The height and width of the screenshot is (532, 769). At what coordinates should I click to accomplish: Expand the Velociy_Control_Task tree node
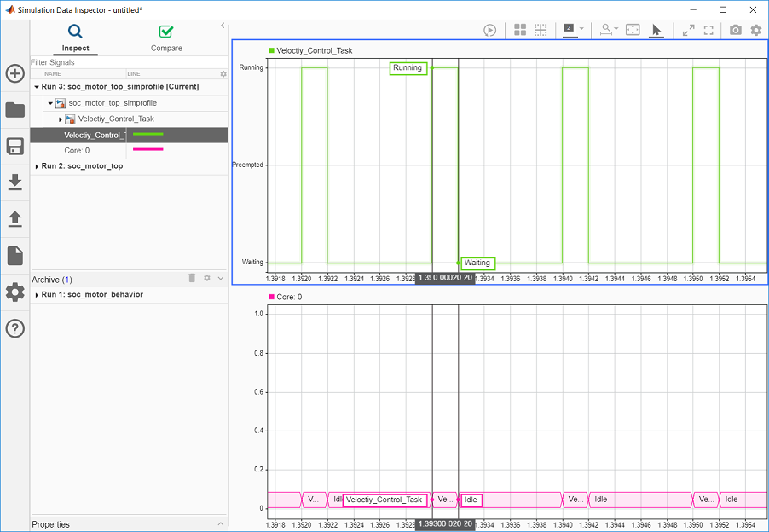(61, 119)
